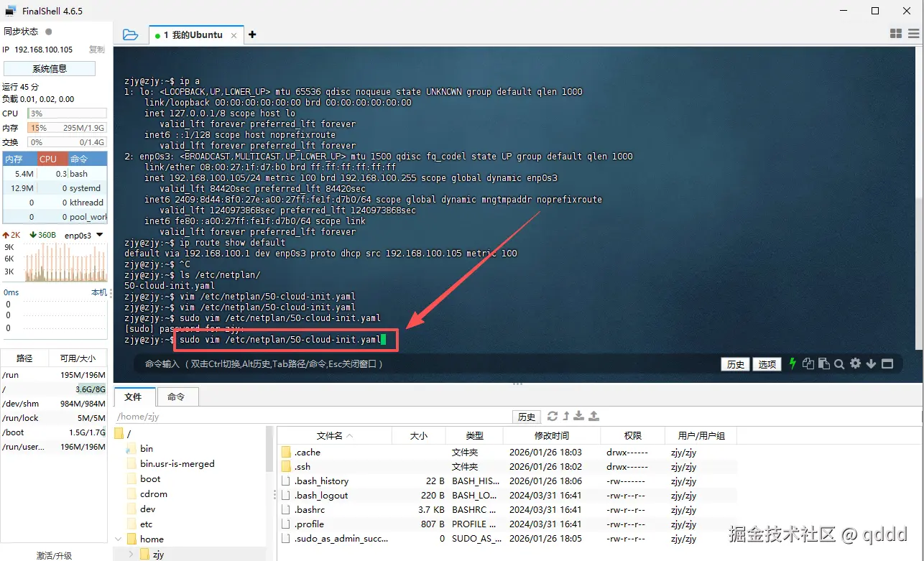Click the /dev/shm disk row

point(55,404)
